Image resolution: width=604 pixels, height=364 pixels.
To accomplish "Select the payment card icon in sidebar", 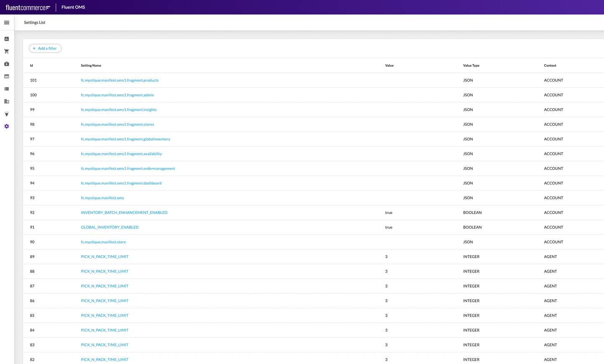I will coord(6,76).
